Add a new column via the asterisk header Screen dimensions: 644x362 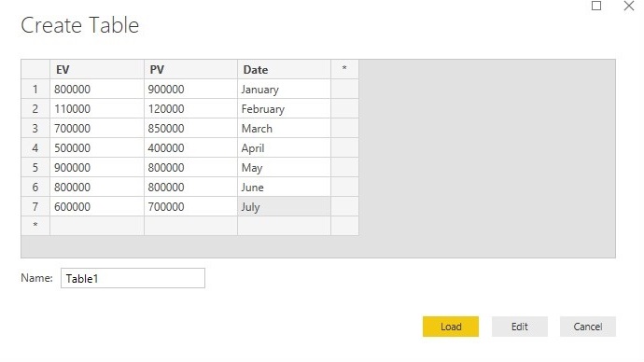[344, 69]
